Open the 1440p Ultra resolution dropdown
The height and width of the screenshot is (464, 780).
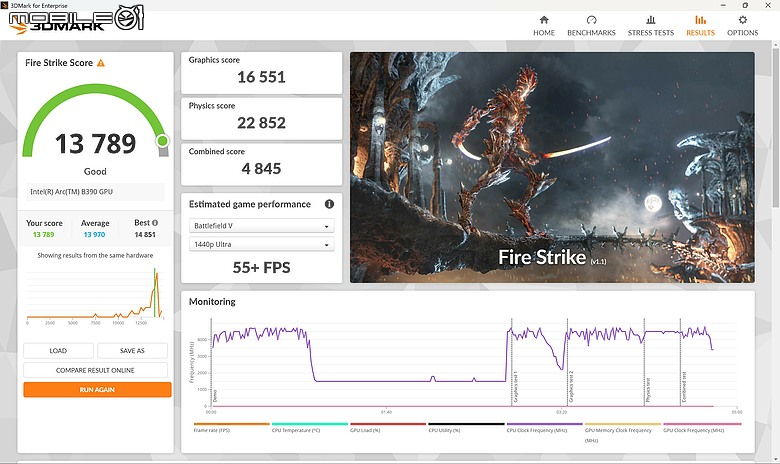[262, 244]
